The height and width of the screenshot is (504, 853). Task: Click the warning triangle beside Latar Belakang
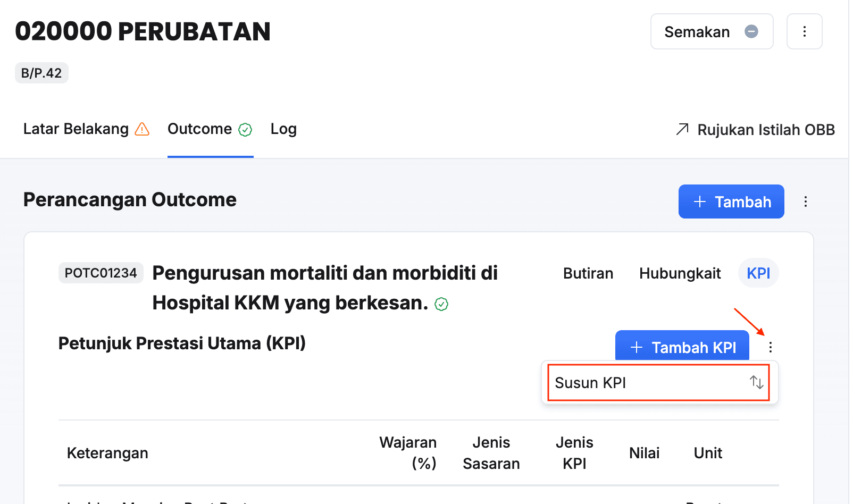pyautogui.click(x=142, y=129)
